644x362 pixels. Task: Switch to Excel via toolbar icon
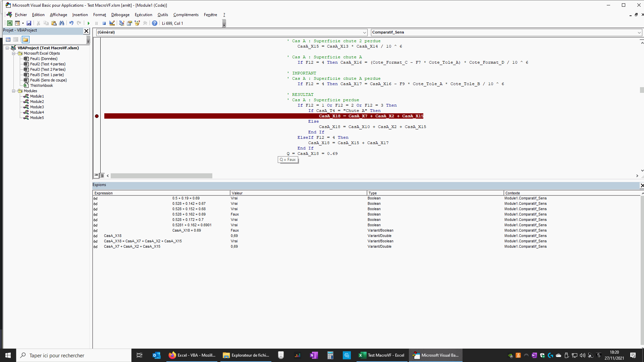click(10, 23)
